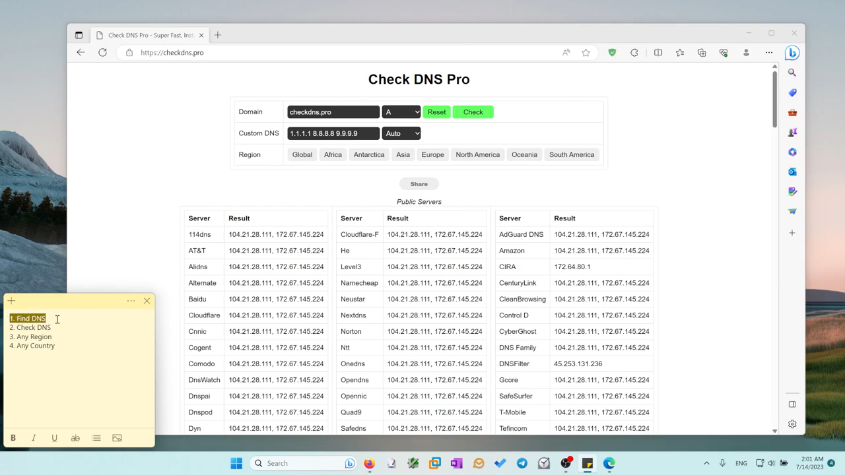The height and width of the screenshot is (475, 845).
Task: Select the Oceania region
Action: pyautogui.click(x=524, y=155)
